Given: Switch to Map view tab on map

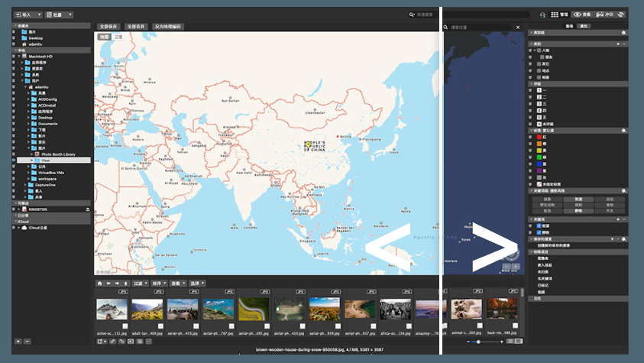Looking at the screenshot, I should pyautogui.click(x=105, y=37).
